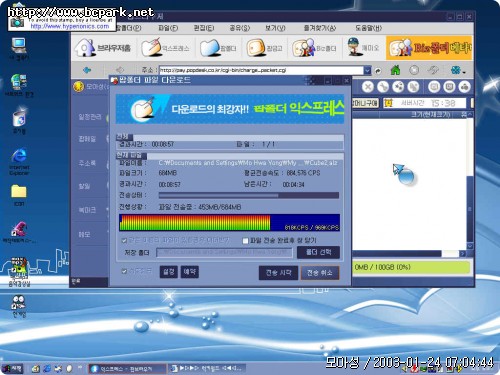Launch 익스프레스 from the top toolbar
The width and height of the screenshot is (500, 375).
pyautogui.click(x=165, y=48)
